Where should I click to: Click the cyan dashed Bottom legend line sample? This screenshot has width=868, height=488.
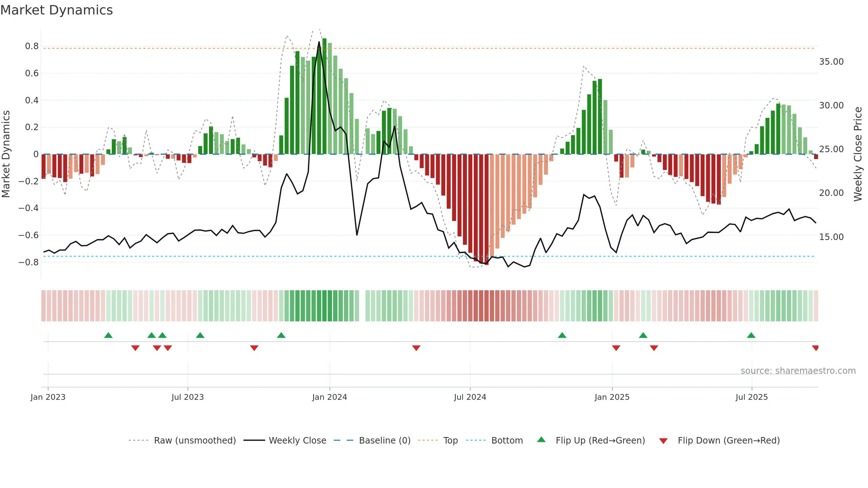pyautogui.click(x=476, y=440)
